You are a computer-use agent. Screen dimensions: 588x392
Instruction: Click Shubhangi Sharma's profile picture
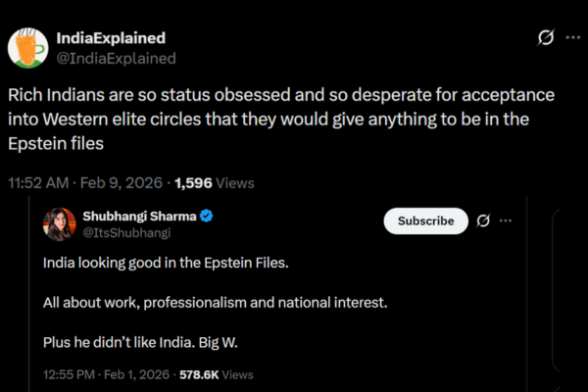(x=59, y=223)
